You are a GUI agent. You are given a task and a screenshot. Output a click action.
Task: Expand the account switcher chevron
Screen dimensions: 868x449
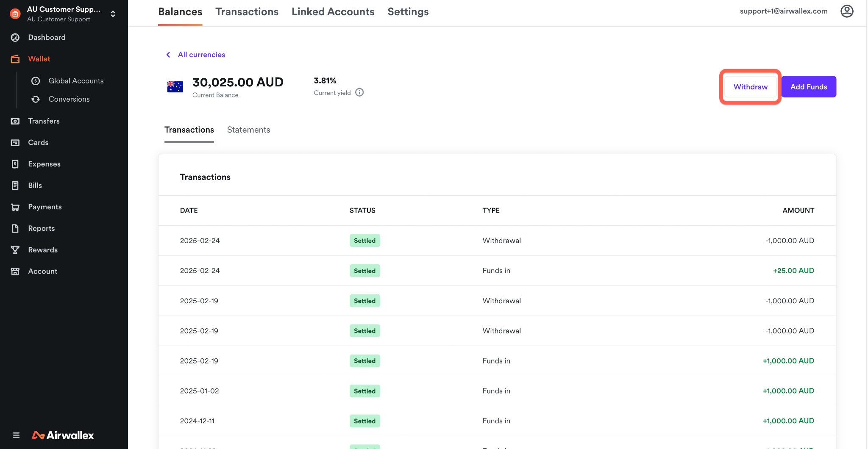(113, 14)
